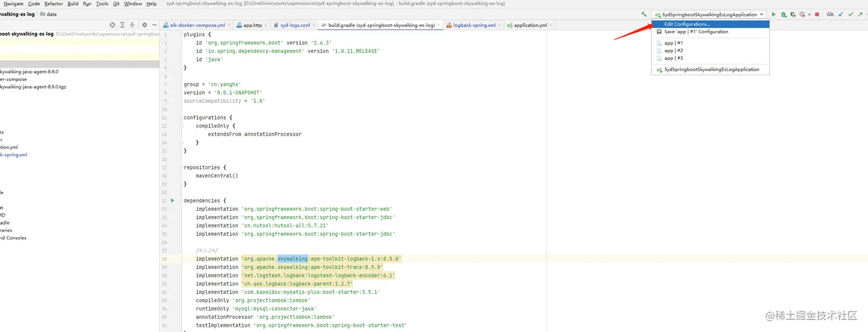Image resolution: width=868 pixels, height=332 pixels.
Task: Select skywalking-java-agent-8.9.0.tgz in project tree
Action: [x=33, y=87]
